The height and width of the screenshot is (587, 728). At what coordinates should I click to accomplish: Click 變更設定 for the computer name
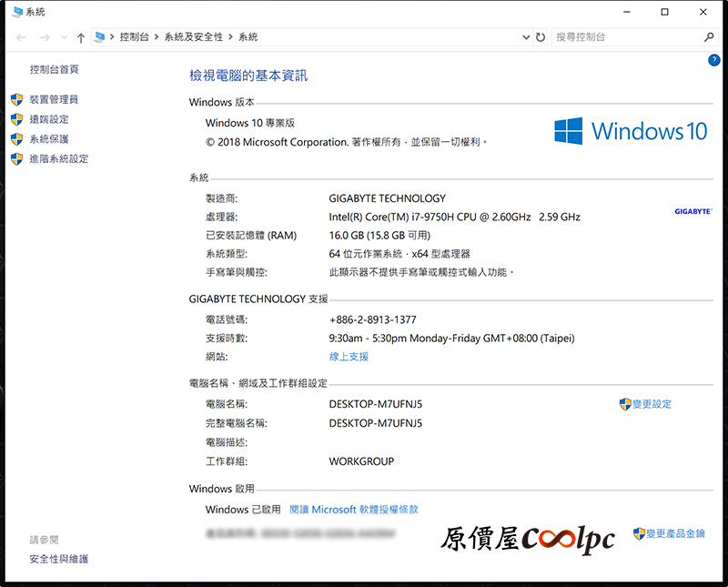(652, 404)
